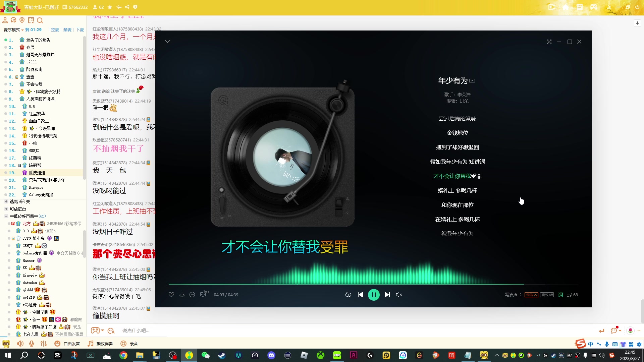Image resolution: width=644 pixels, height=362 pixels.
Task: Collapse the player detail view chevron
Action: (x=168, y=41)
